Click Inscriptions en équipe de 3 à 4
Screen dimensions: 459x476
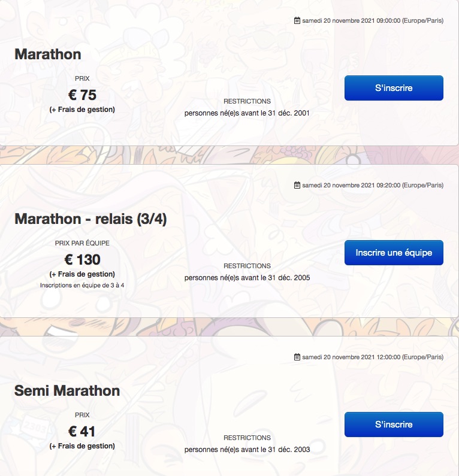tap(82, 286)
